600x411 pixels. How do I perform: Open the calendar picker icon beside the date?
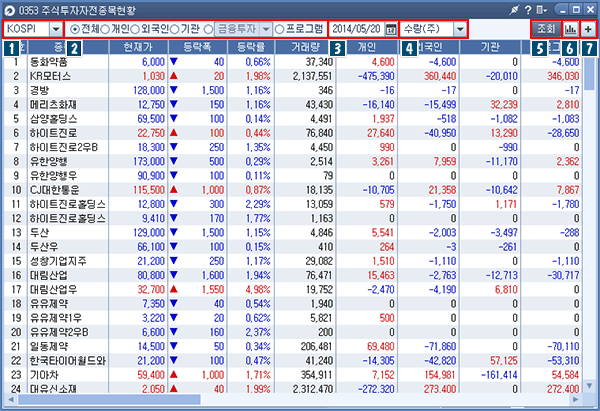391,29
